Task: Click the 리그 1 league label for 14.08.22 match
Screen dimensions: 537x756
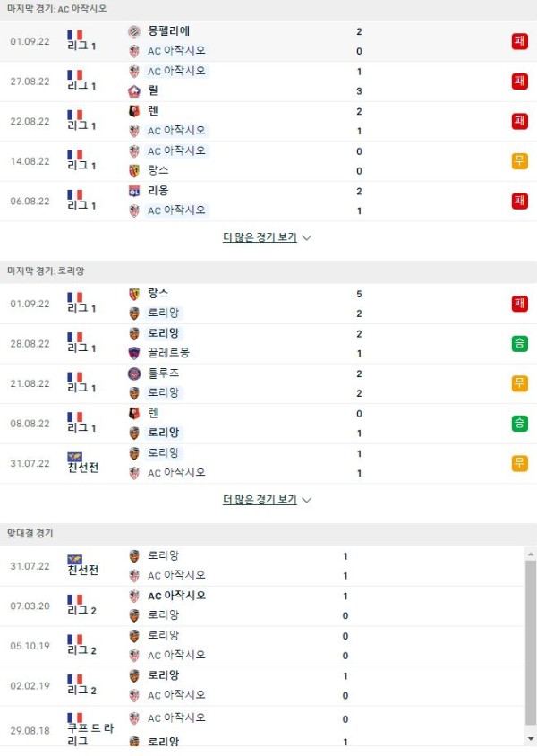Action: point(81,166)
